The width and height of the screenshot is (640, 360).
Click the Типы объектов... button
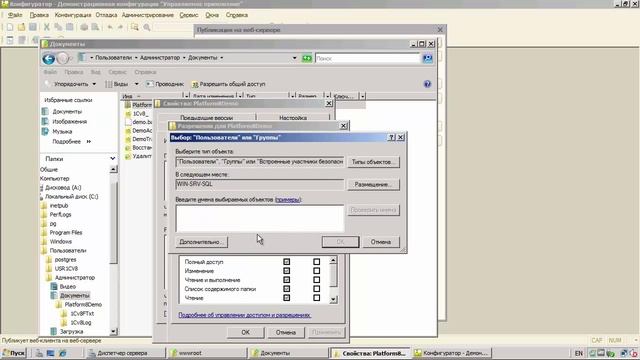[373, 162]
